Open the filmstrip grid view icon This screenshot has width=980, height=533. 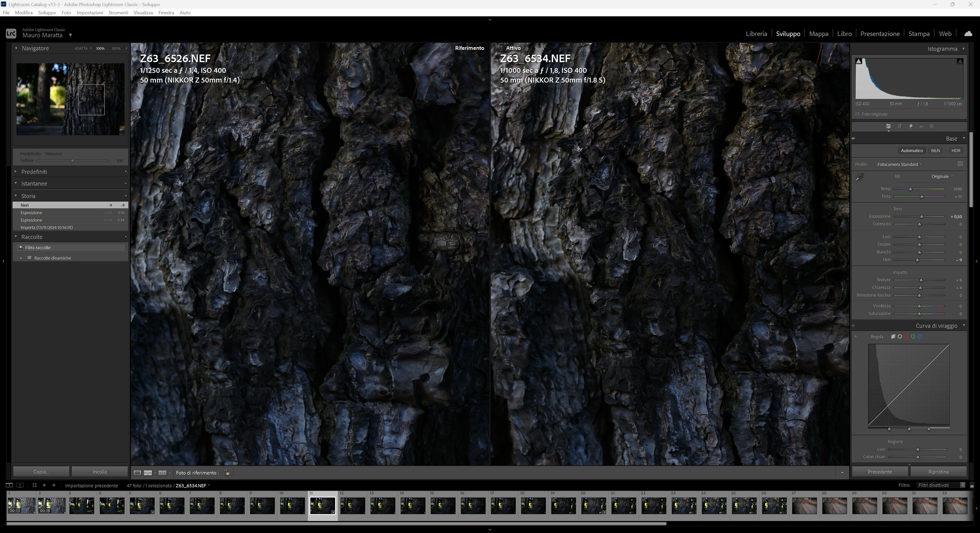point(34,485)
